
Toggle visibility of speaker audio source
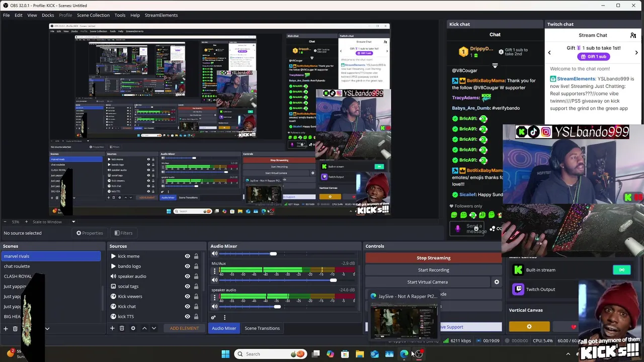[187, 276]
